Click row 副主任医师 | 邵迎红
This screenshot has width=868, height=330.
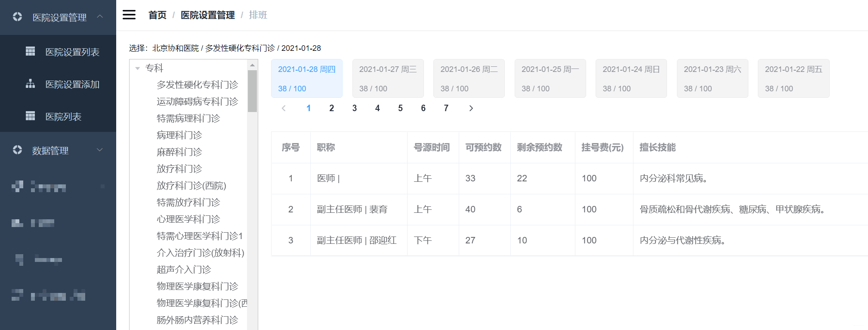tap(569, 240)
